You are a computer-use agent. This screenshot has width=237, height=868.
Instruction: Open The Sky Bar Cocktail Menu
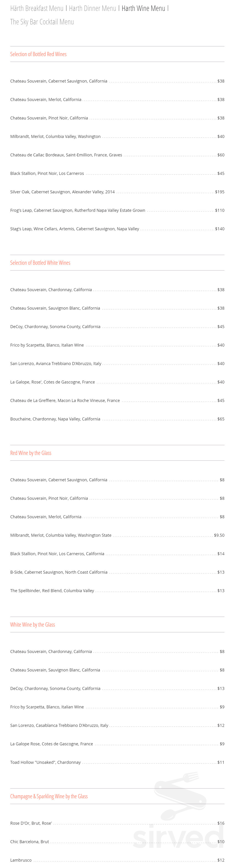coord(42,22)
